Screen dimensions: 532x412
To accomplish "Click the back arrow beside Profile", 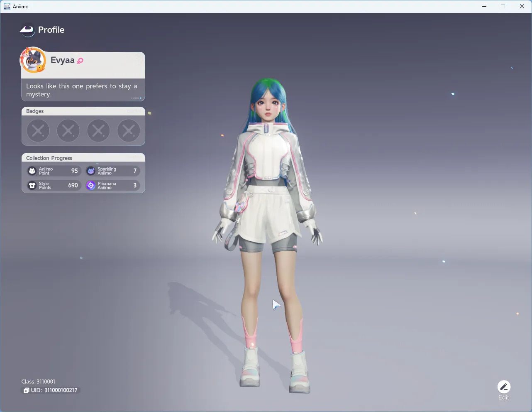I will click(x=27, y=30).
